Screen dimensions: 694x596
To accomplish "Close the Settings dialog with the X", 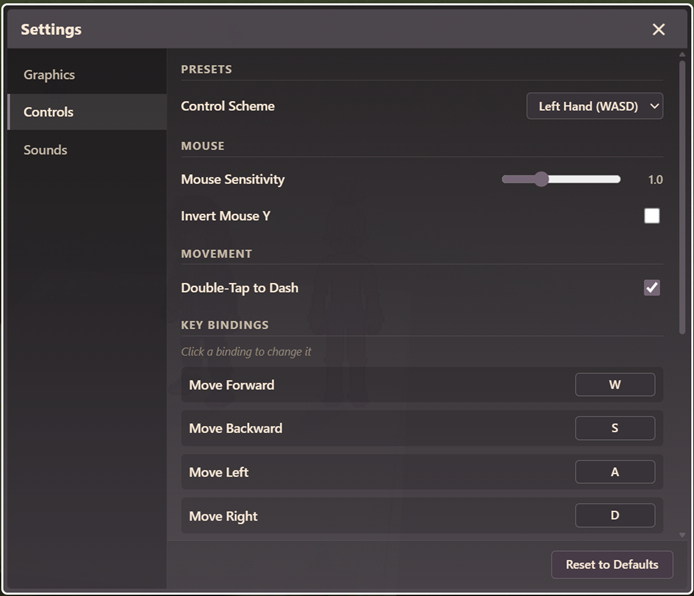I will coord(658,30).
